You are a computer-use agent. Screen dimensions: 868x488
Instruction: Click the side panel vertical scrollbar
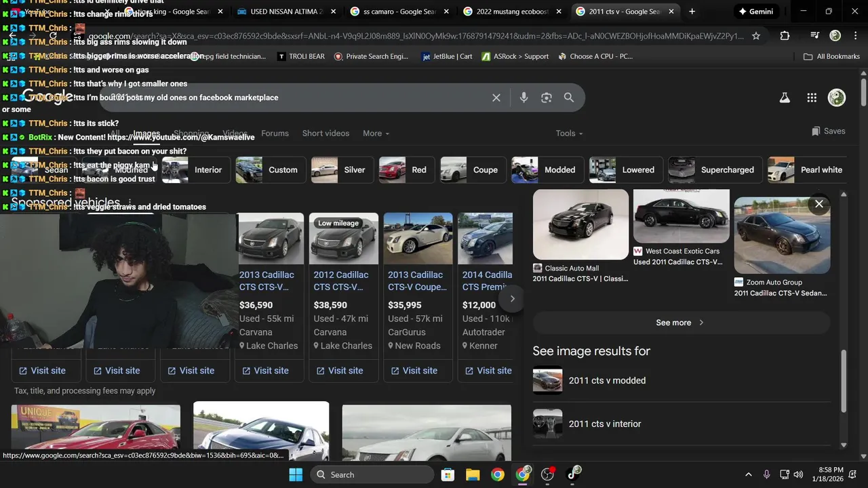(844, 381)
